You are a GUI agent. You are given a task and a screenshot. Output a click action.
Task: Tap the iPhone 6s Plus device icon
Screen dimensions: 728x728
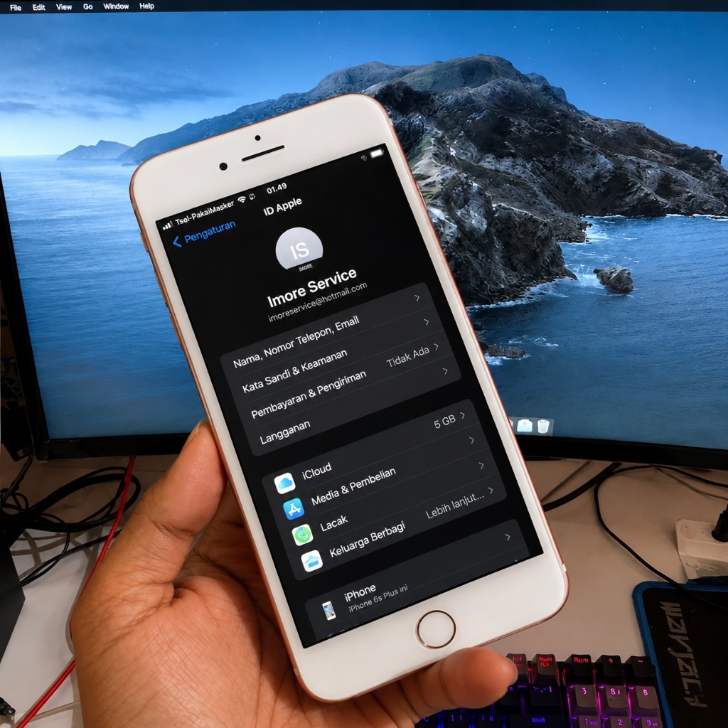[329, 610]
